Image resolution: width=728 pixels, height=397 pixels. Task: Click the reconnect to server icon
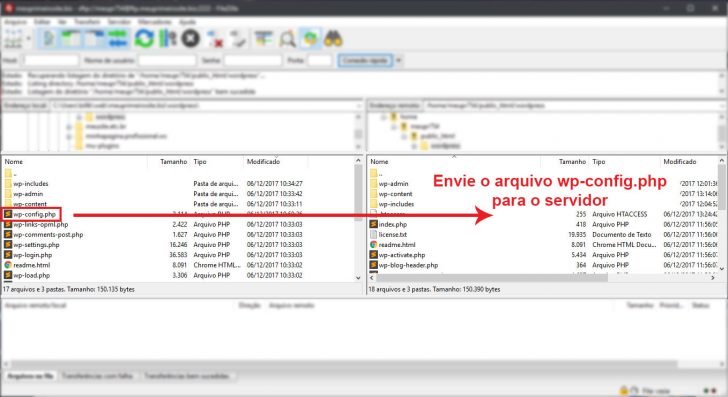coord(238,39)
